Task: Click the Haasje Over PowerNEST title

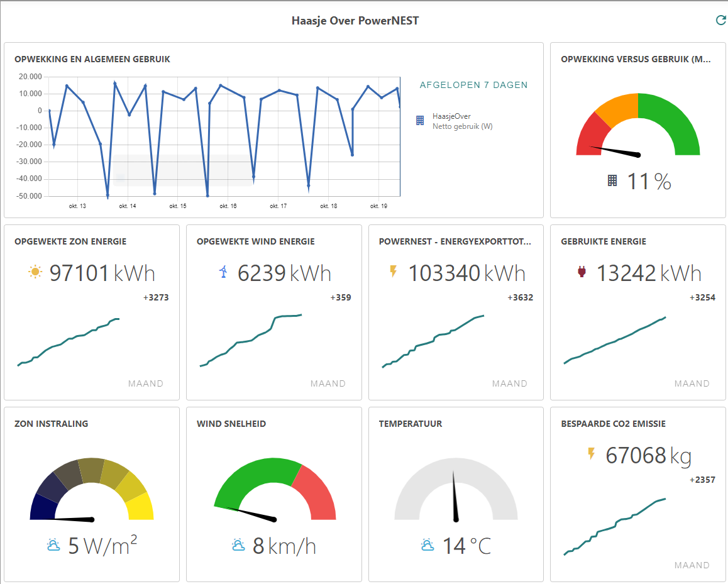Action: point(355,20)
